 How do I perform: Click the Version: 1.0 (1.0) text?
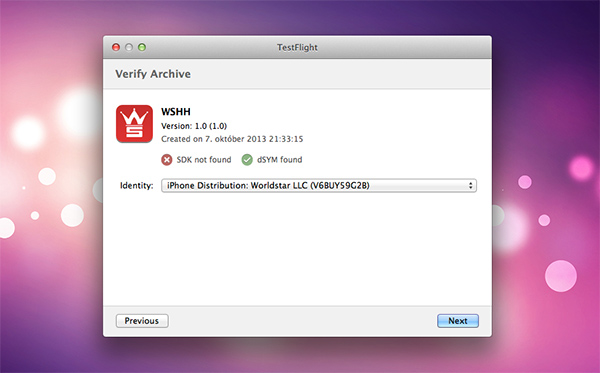point(194,126)
